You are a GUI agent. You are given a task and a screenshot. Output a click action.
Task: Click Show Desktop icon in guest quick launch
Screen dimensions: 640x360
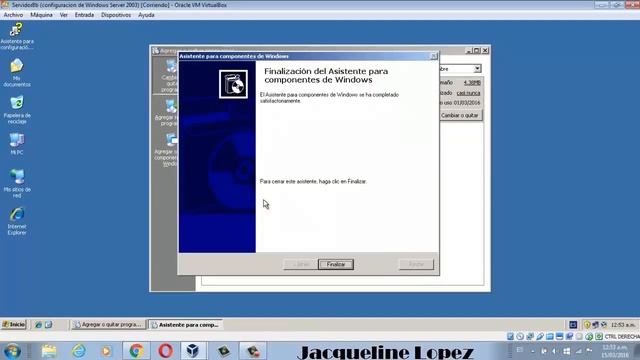click(49, 324)
